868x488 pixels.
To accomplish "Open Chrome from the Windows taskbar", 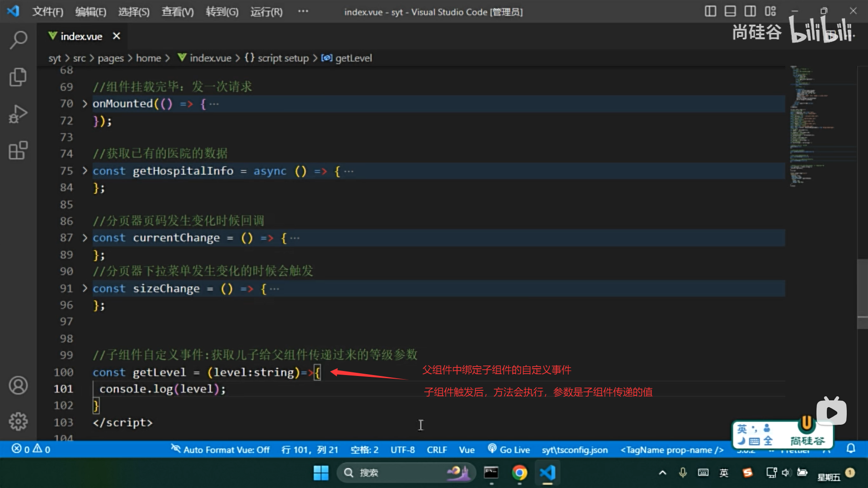I will [519, 473].
